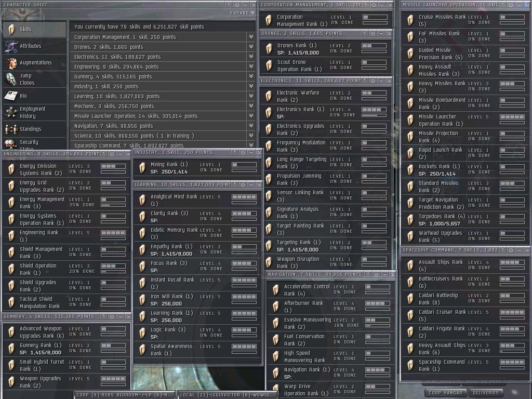The width and height of the screenshot is (532, 399).
Task: Click the Augmentations head icon
Action: coord(11,63)
